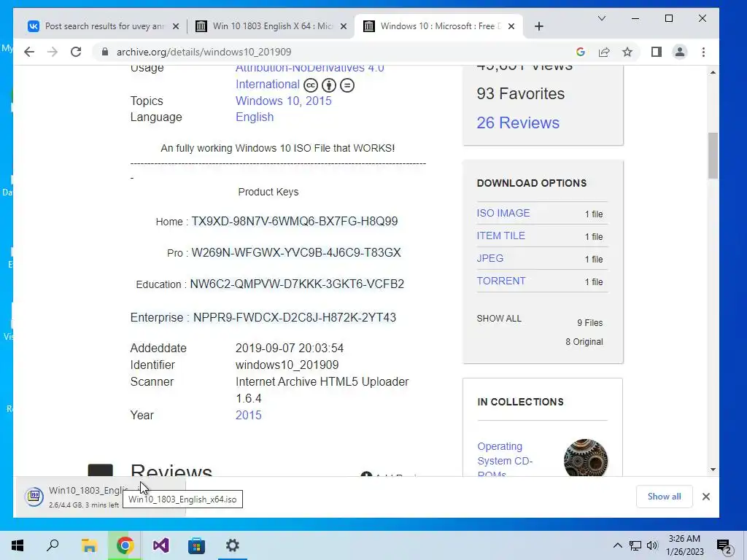Switch to Win 10 1803 English tab
The image size is (747, 560).
[x=271, y=26]
